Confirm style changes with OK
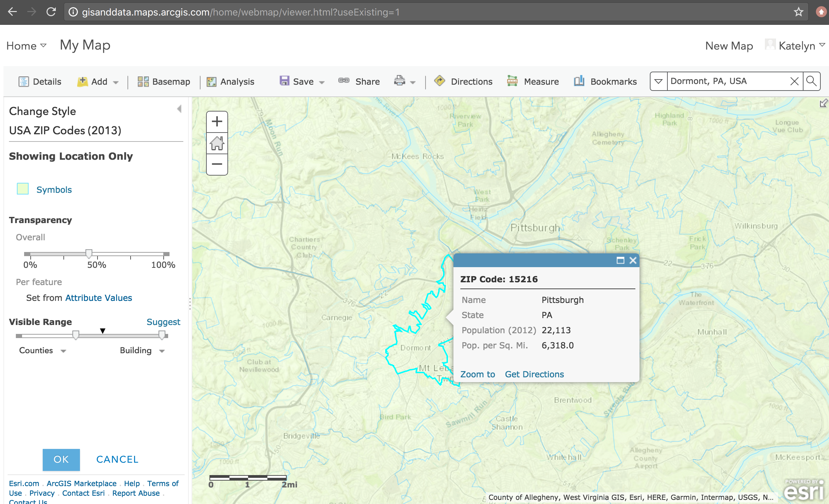The width and height of the screenshot is (829, 504). (x=61, y=460)
